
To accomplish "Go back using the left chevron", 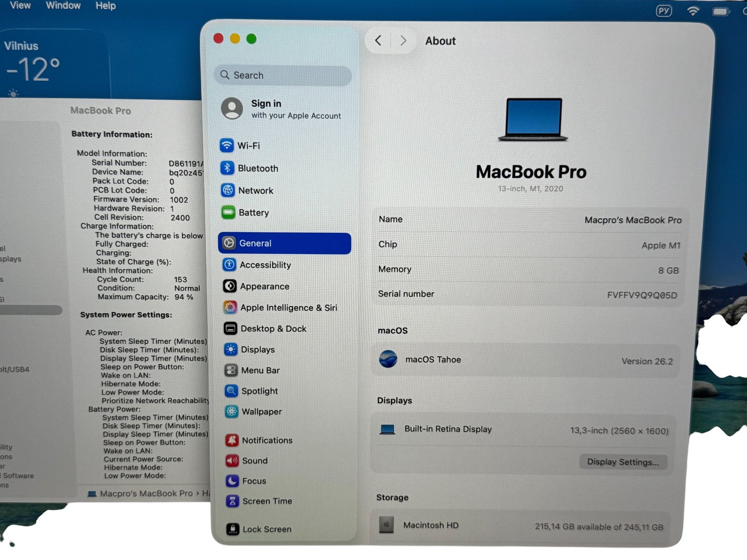I will (379, 41).
